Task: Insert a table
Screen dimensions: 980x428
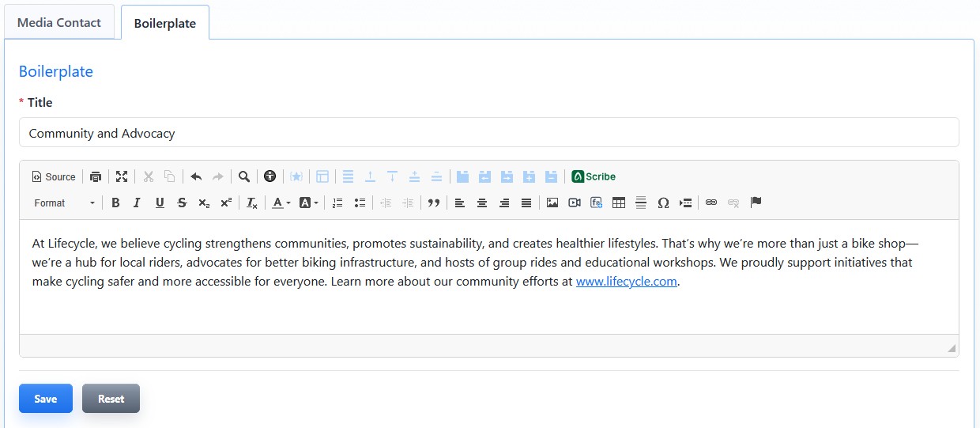Action: 619,203
